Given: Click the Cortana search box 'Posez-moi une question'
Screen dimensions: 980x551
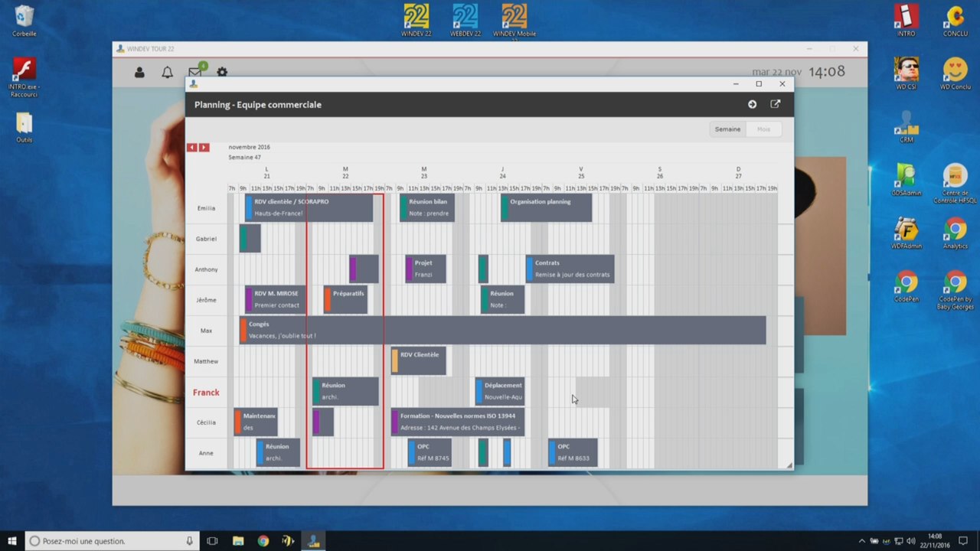Looking at the screenshot, I should (113, 541).
